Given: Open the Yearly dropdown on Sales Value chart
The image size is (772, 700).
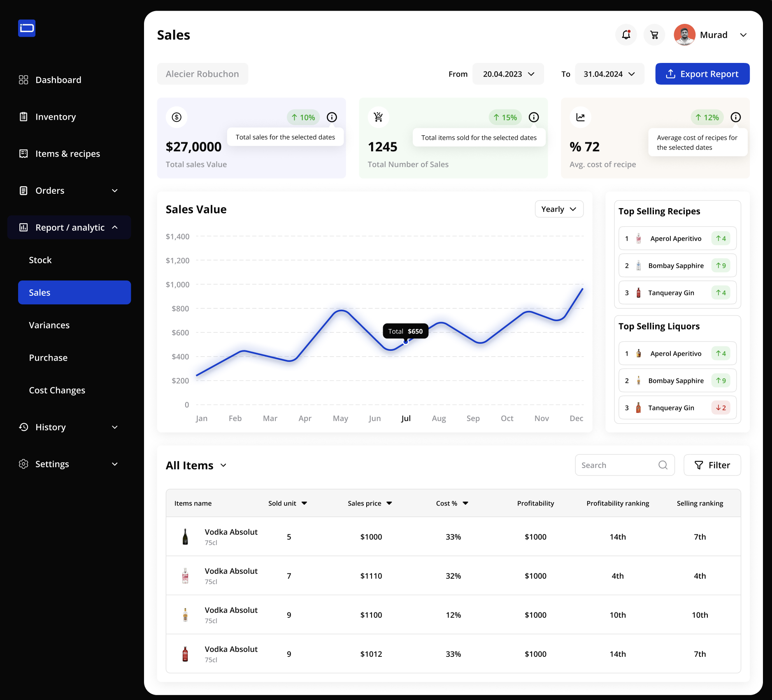Looking at the screenshot, I should (559, 209).
